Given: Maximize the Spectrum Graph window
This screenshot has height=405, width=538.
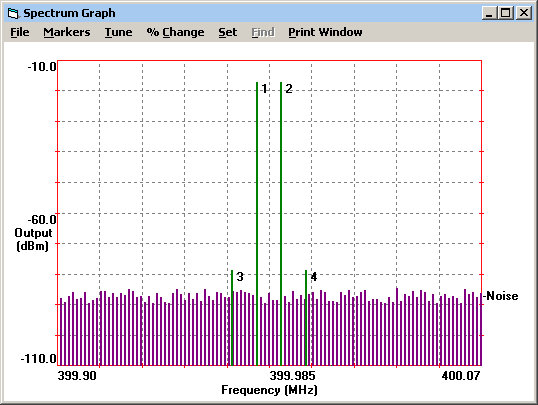Looking at the screenshot, I should click(x=505, y=13).
